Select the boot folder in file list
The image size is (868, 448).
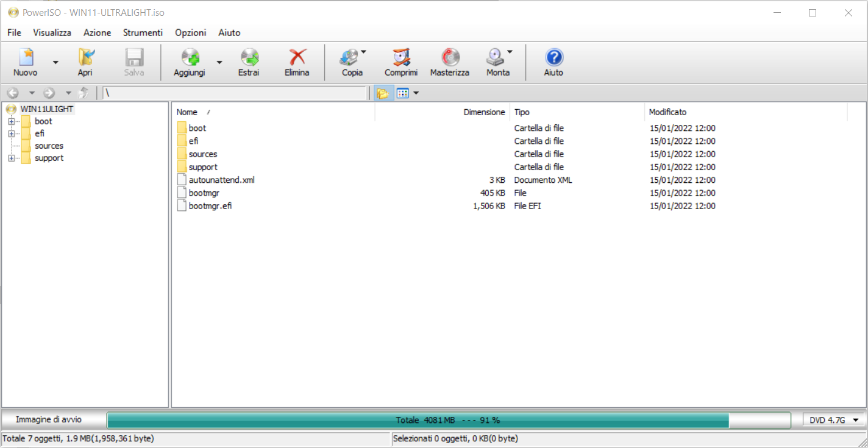pyautogui.click(x=197, y=128)
